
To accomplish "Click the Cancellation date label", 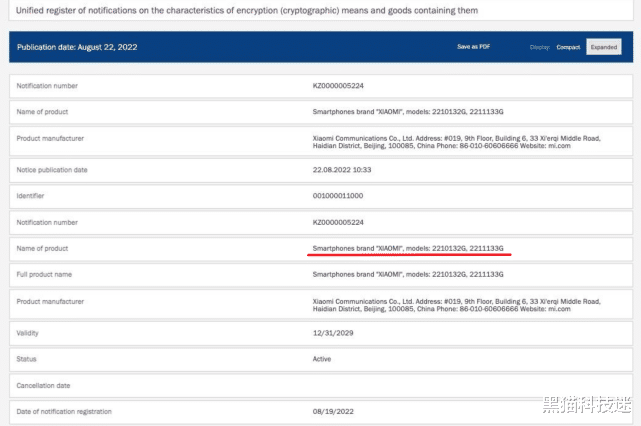I will click(x=43, y=386).
